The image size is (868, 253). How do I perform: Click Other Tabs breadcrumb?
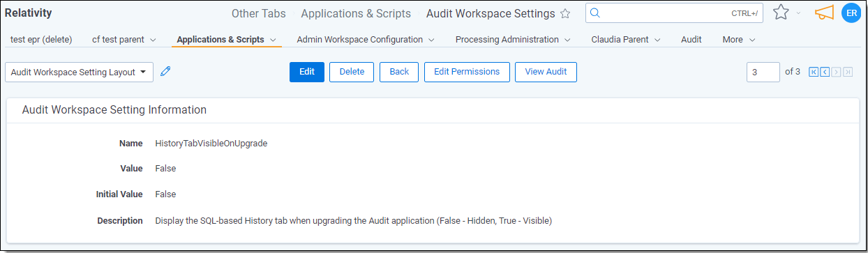click(258, 13)
